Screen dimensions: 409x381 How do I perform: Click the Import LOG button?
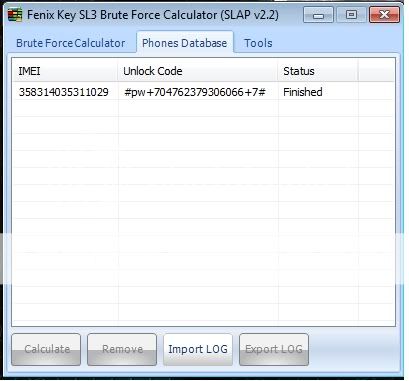point(198,349)
